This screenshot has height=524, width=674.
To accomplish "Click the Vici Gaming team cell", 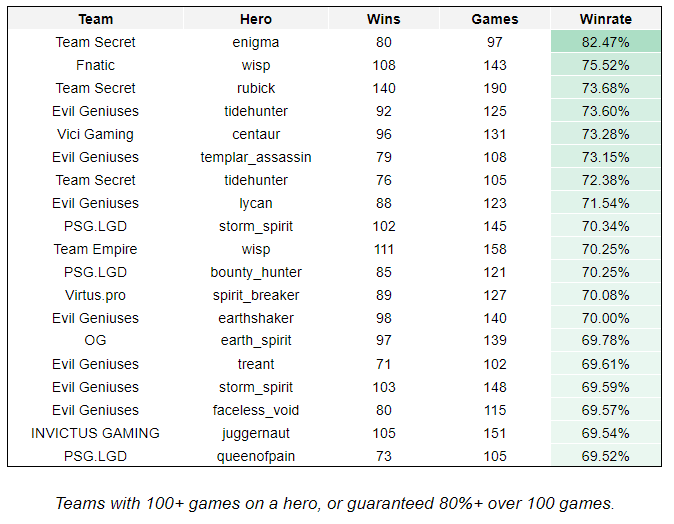I will [95, 134].
